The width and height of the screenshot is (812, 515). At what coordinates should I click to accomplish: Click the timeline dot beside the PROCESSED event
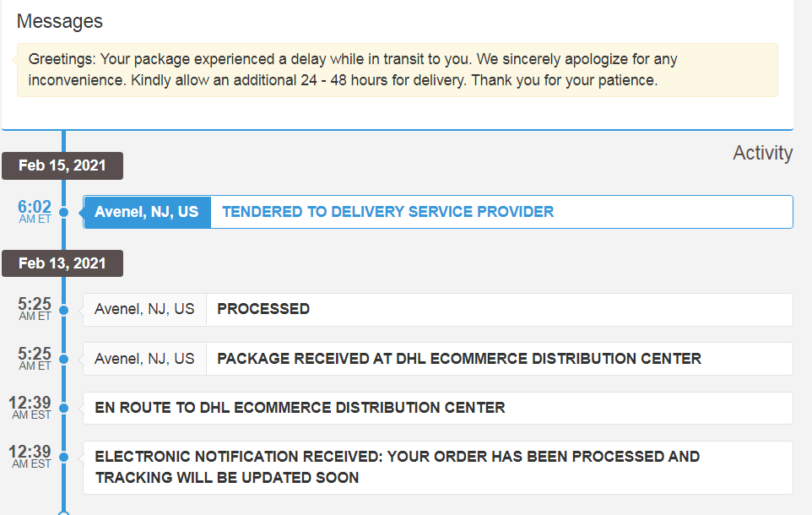63,310
